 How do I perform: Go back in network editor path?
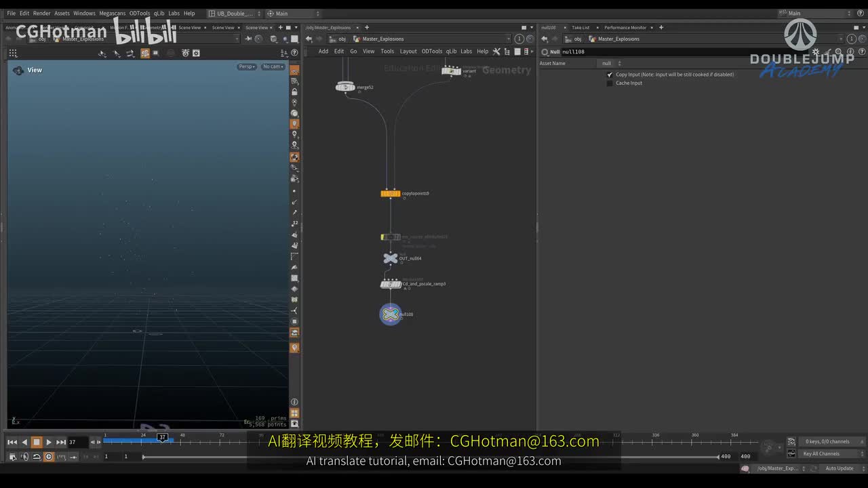pos(309,39)
